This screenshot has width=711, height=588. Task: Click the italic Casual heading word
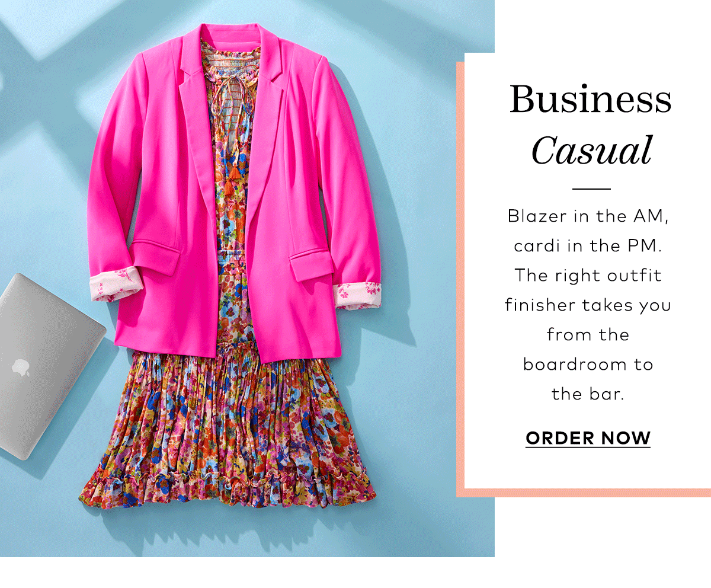coord(591,151)
